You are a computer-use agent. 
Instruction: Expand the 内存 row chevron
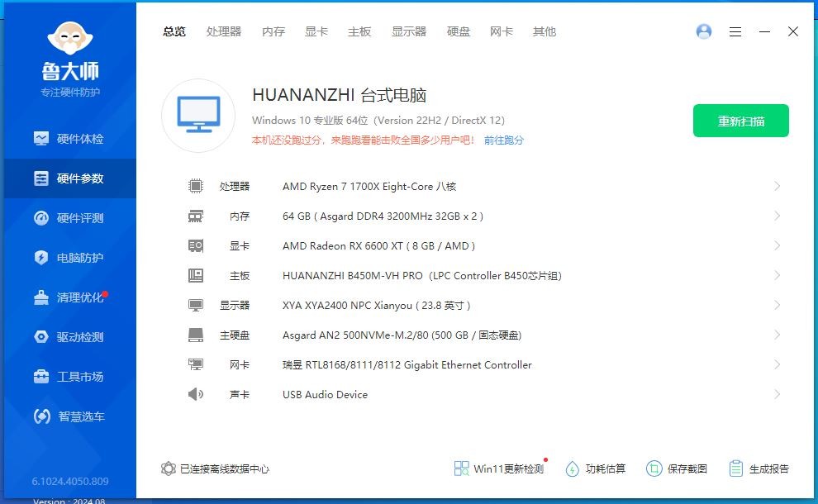click(x=777, y=216)
